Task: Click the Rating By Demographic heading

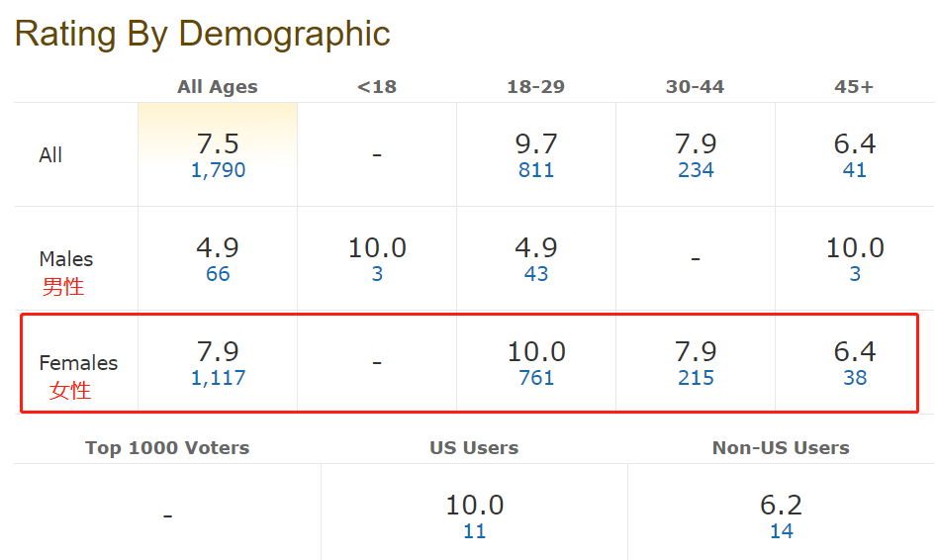Action: pos(202,34)
